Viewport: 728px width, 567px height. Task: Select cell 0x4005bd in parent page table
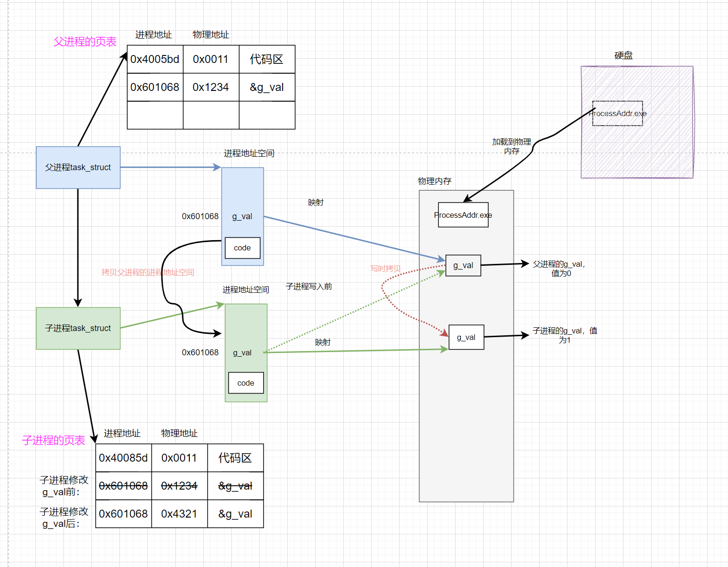pos(155,59)
